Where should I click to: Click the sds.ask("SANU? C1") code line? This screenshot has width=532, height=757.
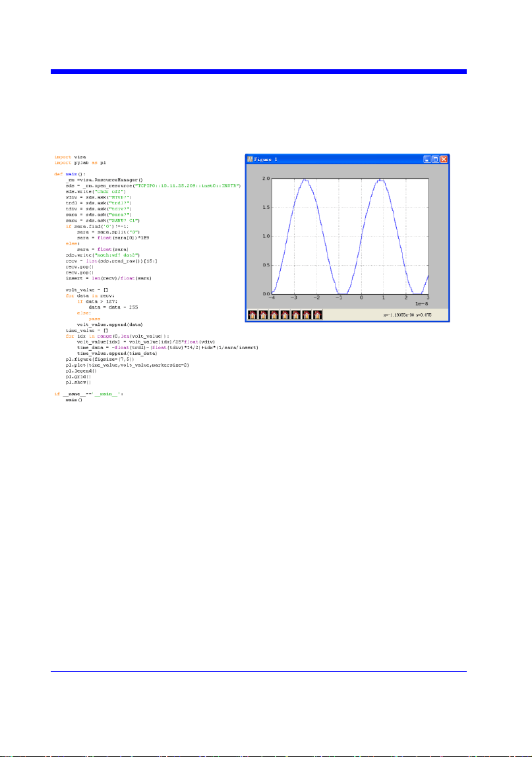(103, 220)
